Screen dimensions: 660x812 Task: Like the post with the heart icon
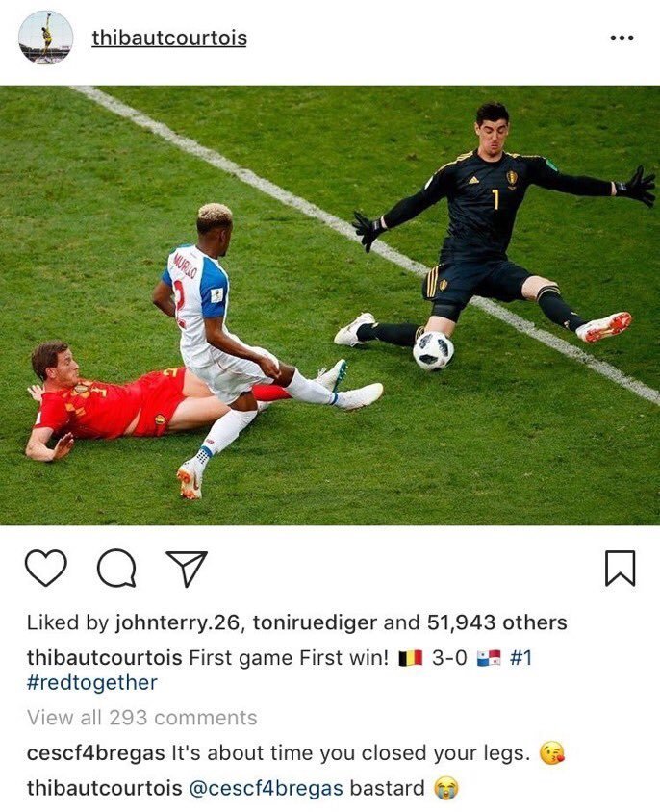tap(46, 568)
